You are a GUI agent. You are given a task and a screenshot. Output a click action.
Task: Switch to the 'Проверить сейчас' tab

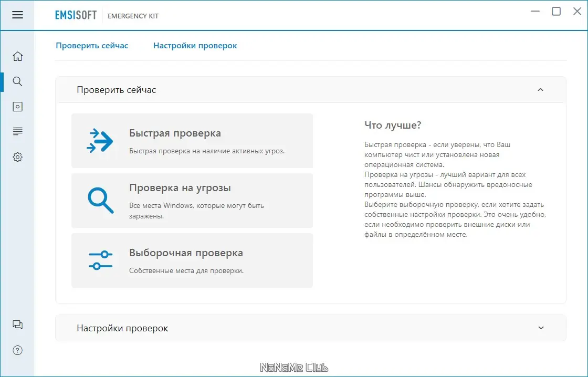tap(92, 45)
